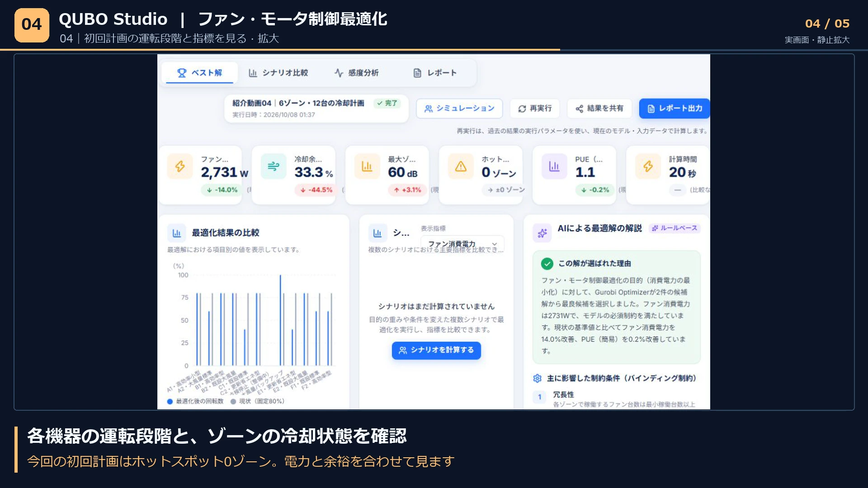Click the chart icon beside 最適化結果の比較
868x488 pixels.
(177, 233)
